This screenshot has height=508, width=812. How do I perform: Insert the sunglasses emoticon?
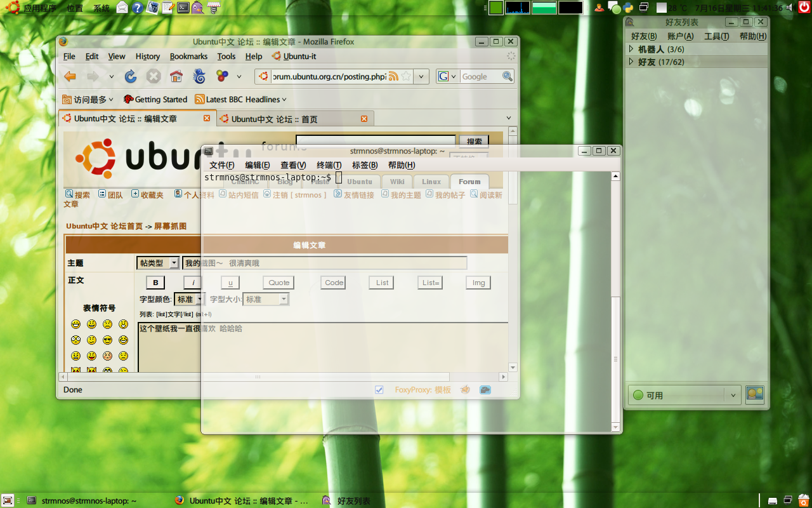coord(107,340)
